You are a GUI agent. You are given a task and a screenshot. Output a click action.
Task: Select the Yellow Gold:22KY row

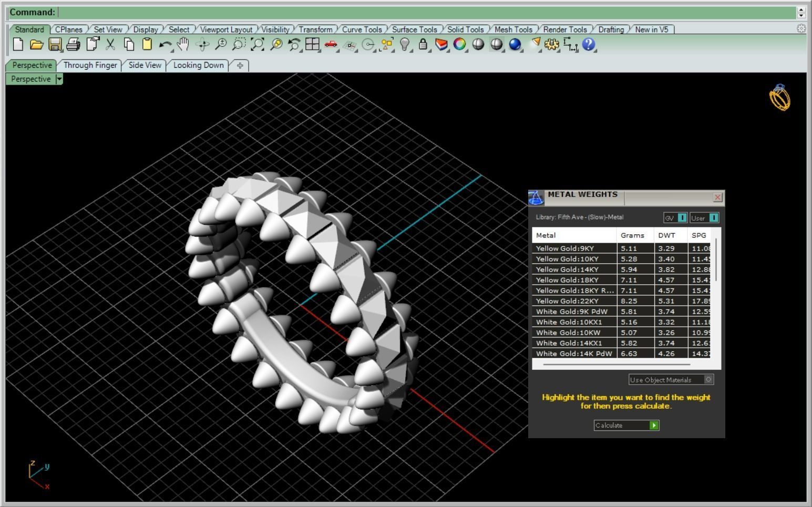click(621, 301)
